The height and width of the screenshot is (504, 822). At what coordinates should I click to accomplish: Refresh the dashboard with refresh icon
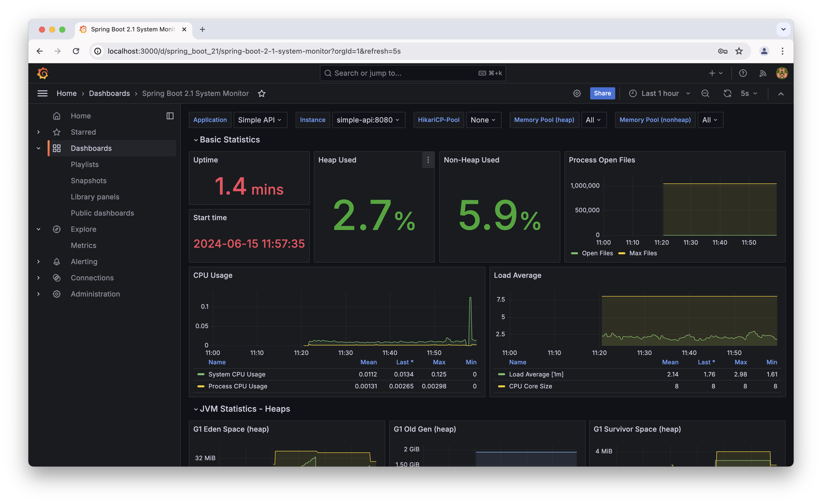(x=727, y=93)
